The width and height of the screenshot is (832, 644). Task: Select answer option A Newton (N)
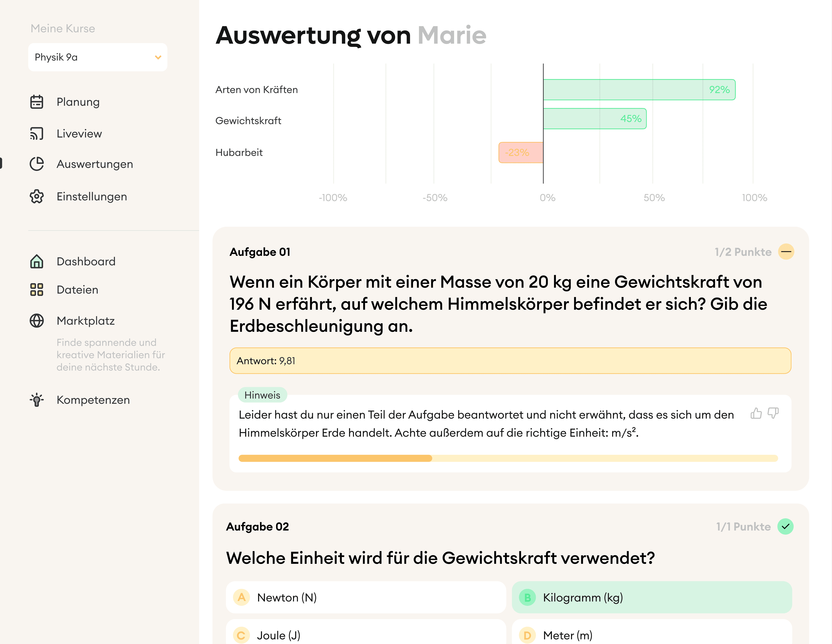(x=366, y=597)
